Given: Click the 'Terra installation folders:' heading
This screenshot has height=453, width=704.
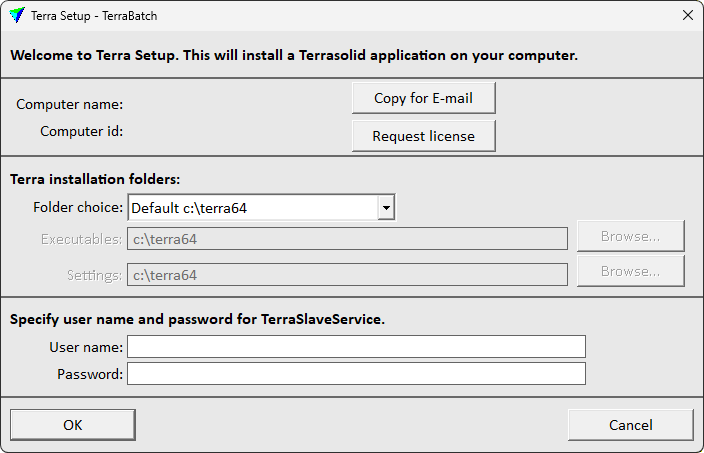Looking at the screenshot, I should pos(95,179).
